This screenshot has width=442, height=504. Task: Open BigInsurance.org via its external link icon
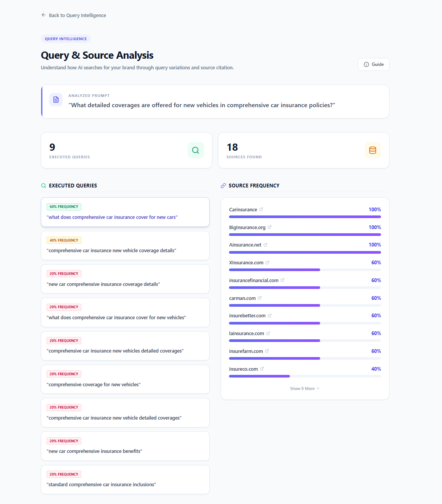269,227
